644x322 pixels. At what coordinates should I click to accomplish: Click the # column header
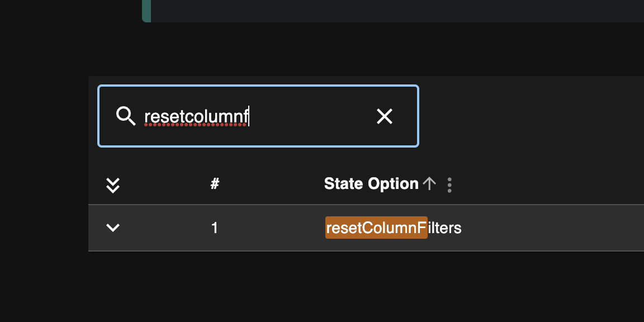click(215, 184)
